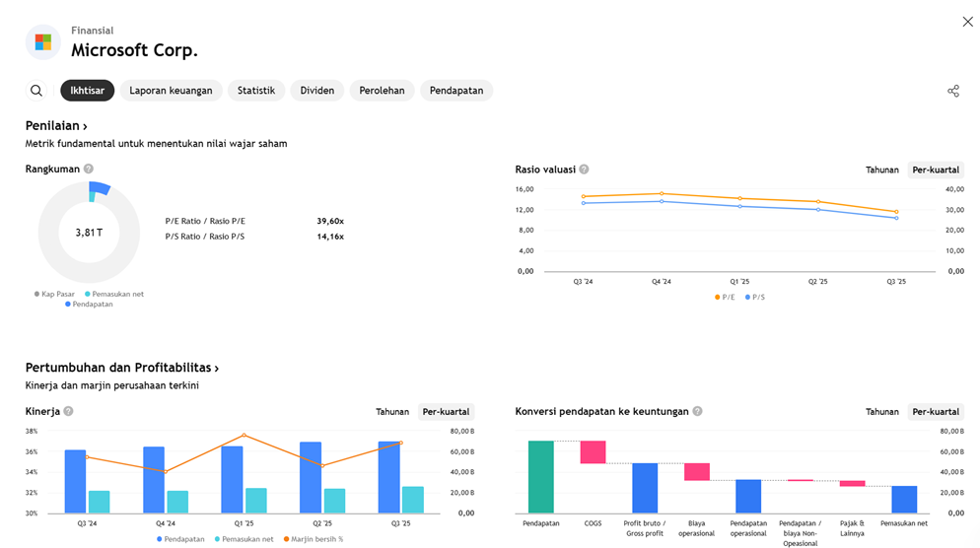Toggle Pendapatan legend under donut chart
Screen dimensions: 980x548
coord(90,305)
